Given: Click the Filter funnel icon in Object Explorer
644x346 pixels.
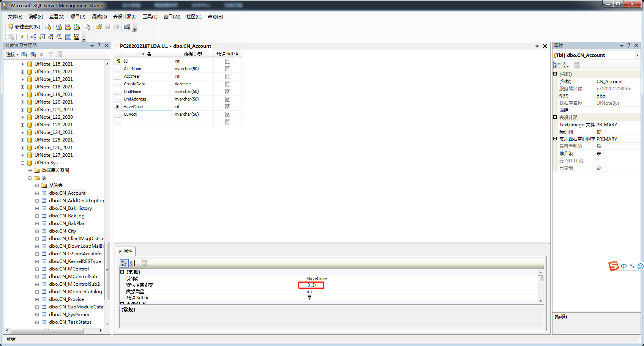Looking at the screenshot, I should (x=51, y=54).
